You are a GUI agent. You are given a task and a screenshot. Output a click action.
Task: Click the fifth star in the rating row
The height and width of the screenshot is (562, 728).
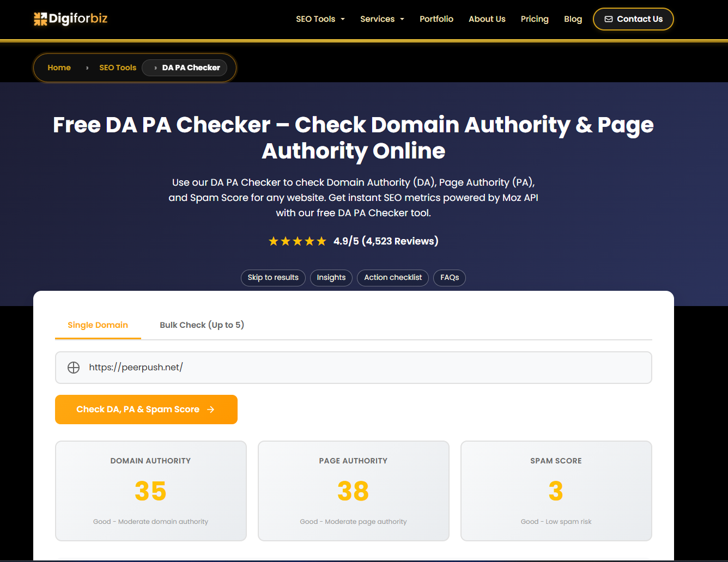coord(321,241)
